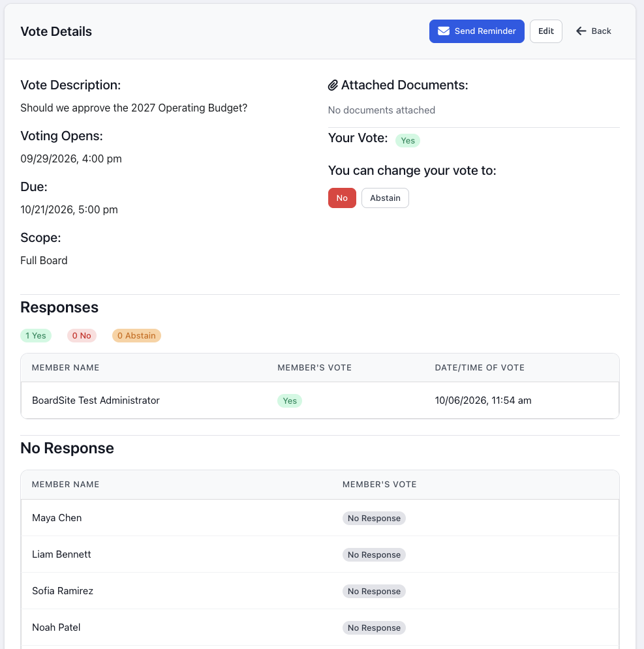Select the 'BoardSite Test Administrator' member name
Screen dimensions: 644x649
(x=96, y=400)
